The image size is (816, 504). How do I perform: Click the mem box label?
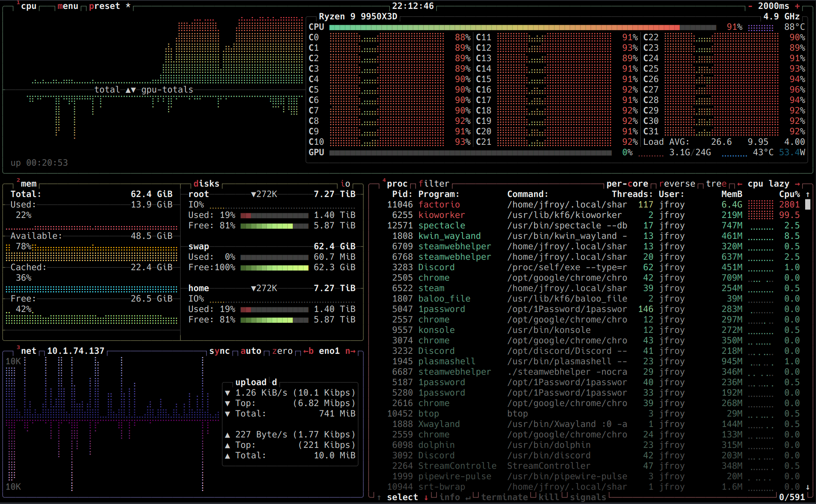pyautogui.click(x=29, y=184)
